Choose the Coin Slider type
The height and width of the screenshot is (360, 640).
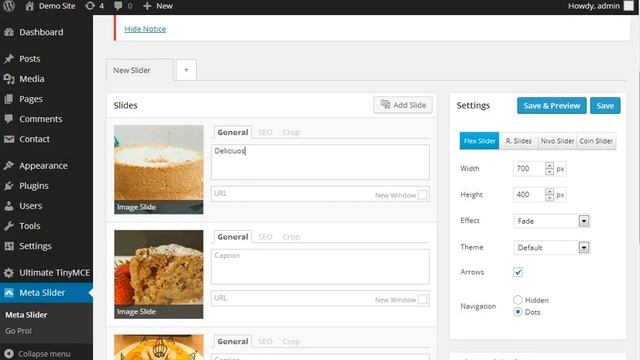click(596, 141)
